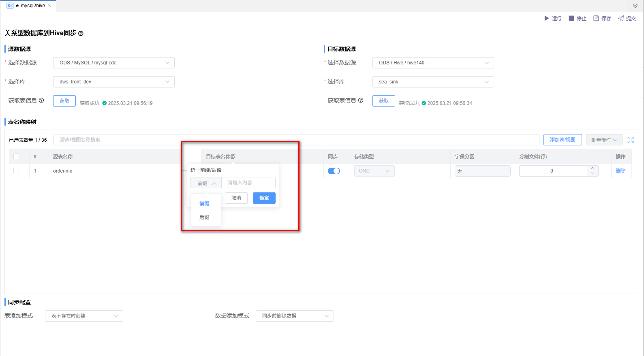Image resolution: width=644 pixels, height=356 pixels.
Task: Check the select-all header checkbox
Action: coord(16,156)
